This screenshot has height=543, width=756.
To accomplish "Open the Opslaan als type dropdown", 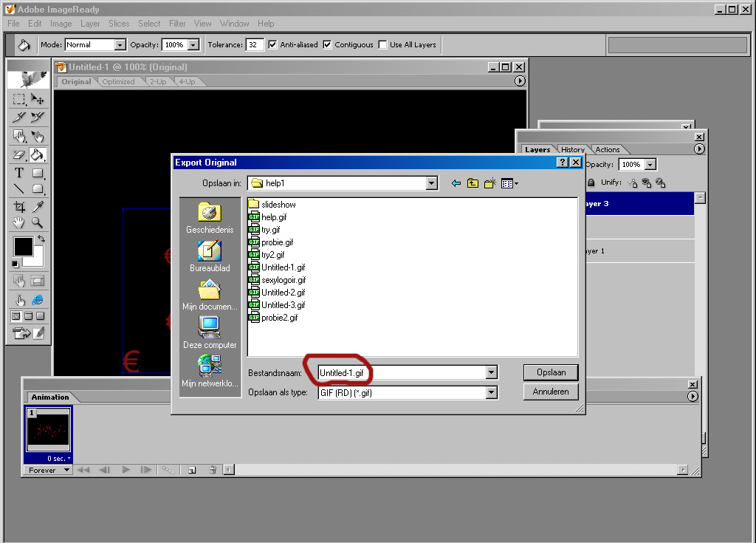I will pyautogui.click(x=492, y=393).
